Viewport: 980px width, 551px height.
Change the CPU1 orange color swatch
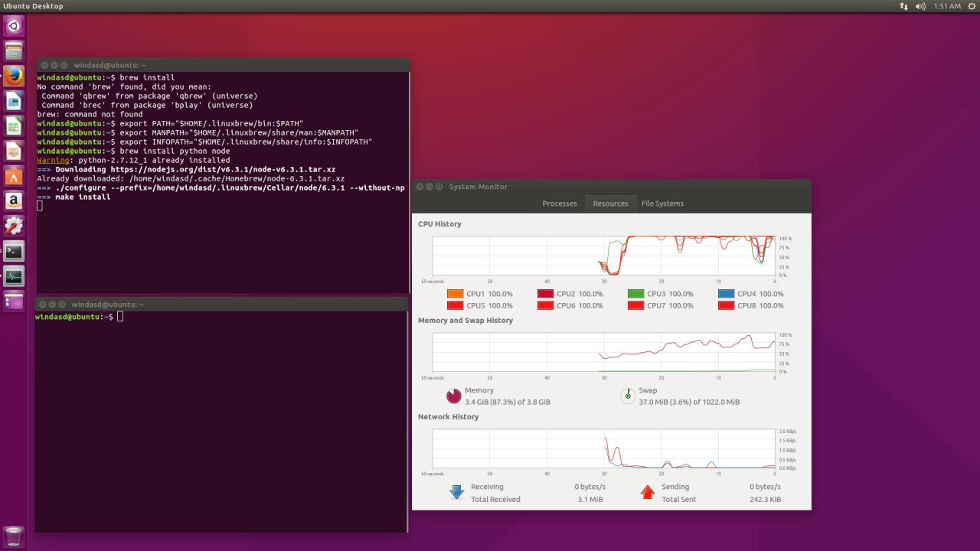(x=455, y=294)
